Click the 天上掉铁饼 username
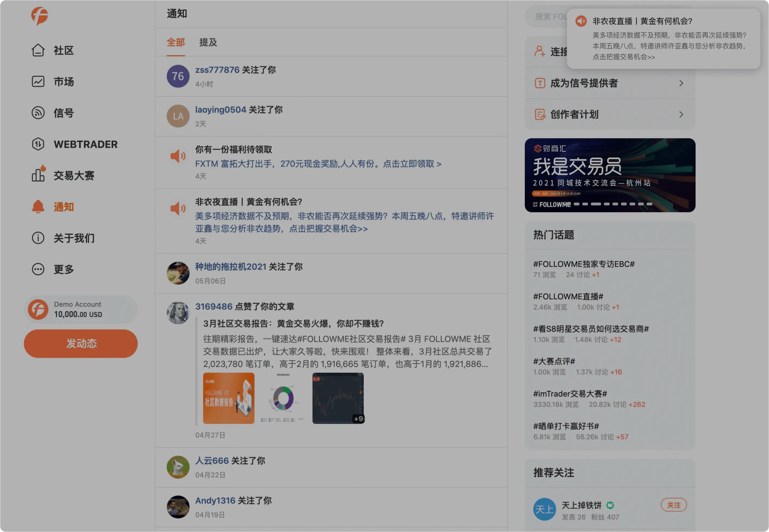 [x=582, y=505]
